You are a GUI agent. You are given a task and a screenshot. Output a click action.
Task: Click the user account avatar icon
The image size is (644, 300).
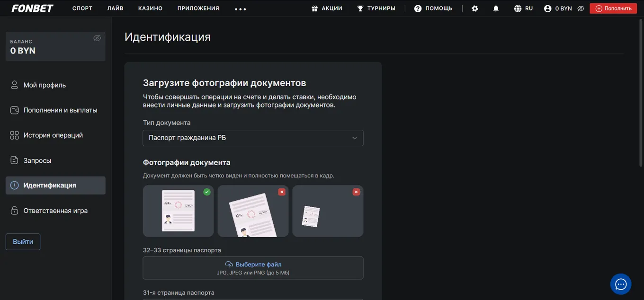tap(548, 9)
